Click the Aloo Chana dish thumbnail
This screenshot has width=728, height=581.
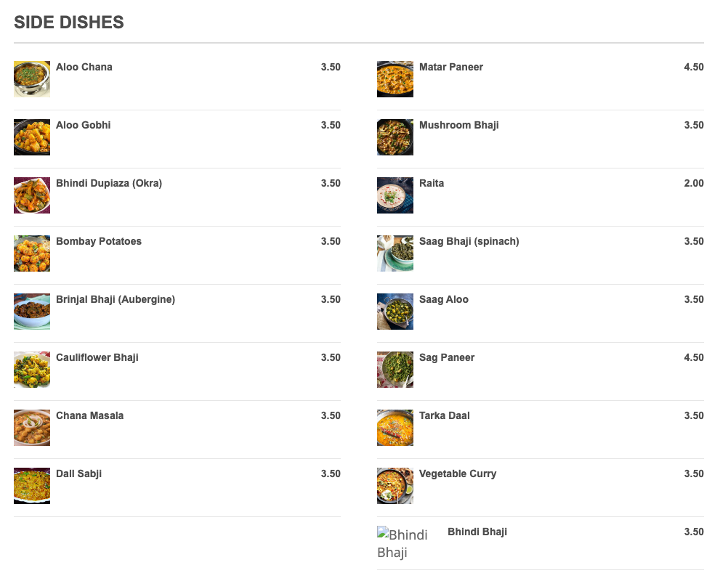click(32, 79)
